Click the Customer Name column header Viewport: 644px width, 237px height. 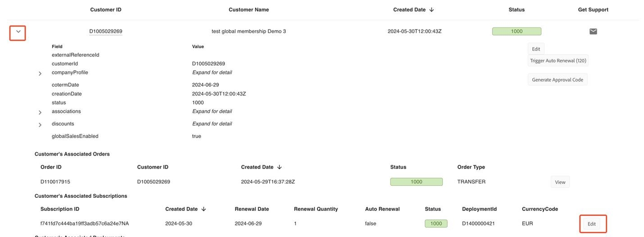pos(249,10)
